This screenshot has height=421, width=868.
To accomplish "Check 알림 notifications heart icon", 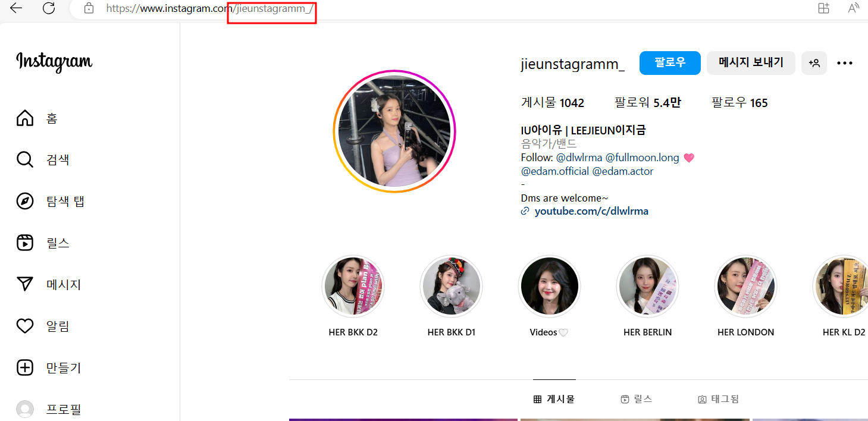I will (24, 326).
